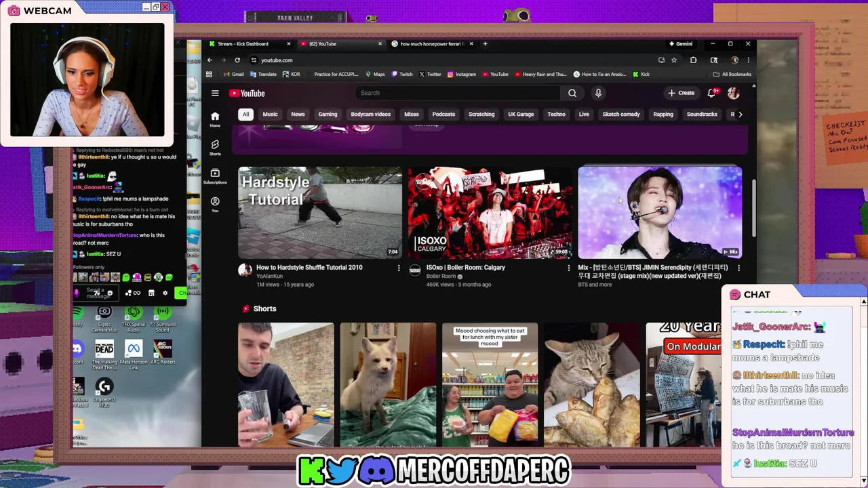Screen dimensions: 868x488
Task: Open browser extensions puzzle icon
Action: click(693, 60)
